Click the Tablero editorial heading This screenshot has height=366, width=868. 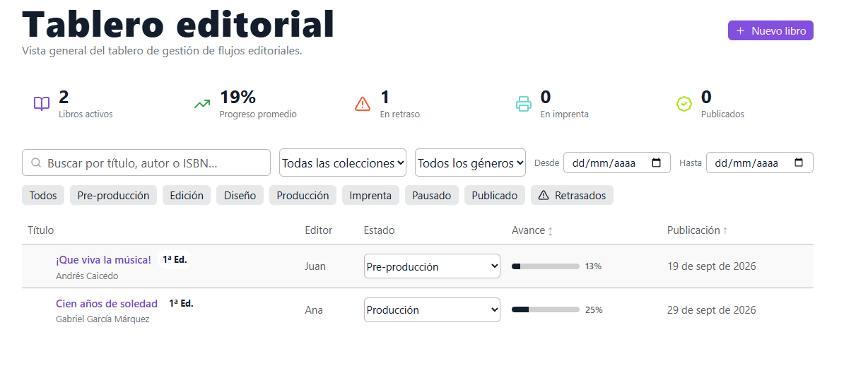tap(178, 24)
